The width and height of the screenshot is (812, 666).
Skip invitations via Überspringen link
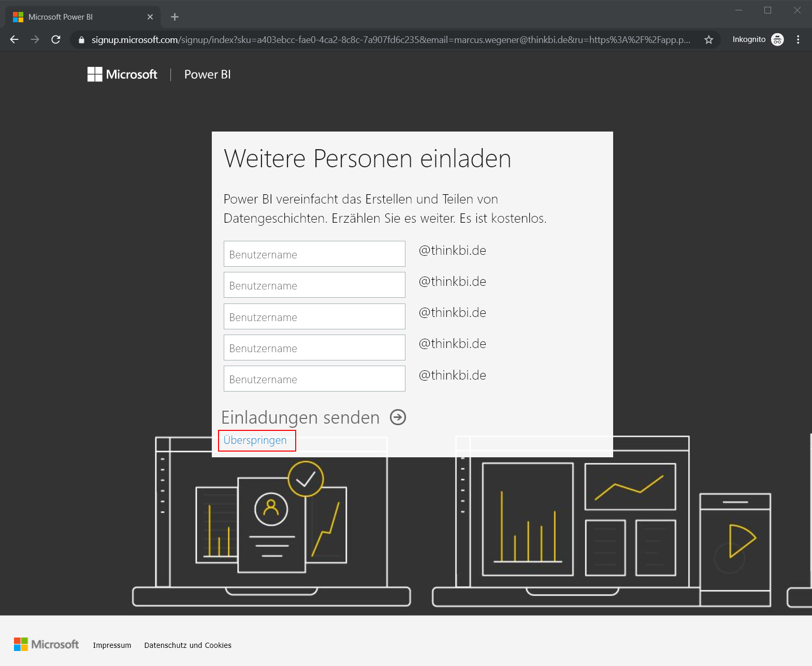[255, 440]
